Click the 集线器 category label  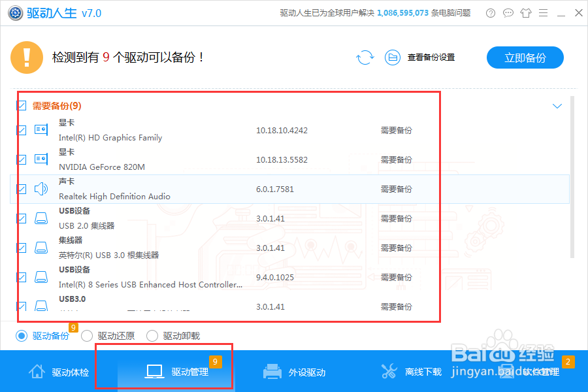[x=71, y=240]
